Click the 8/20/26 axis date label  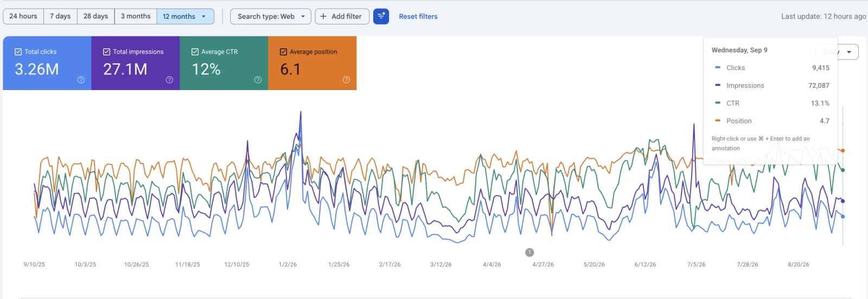click(x=799, y=265)
